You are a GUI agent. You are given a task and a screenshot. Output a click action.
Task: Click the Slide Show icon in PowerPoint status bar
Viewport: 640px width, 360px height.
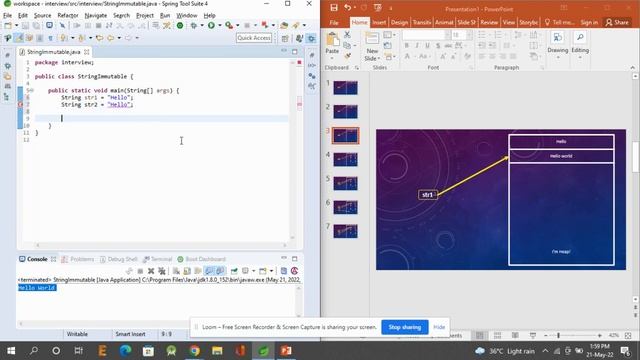(x=533, y=336)
